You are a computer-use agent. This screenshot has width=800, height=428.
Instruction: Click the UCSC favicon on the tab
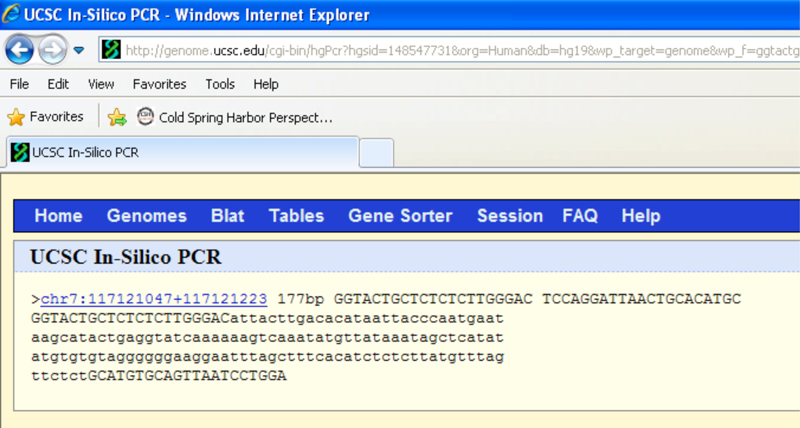(x=20, y=153)
